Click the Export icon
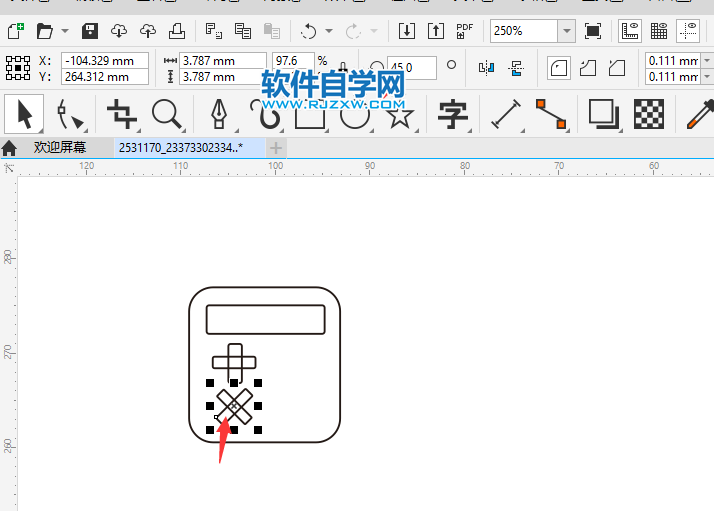Image resolution: width=714 pixels, height=511 pixels. pyautogui.click(x=436, y=31)
